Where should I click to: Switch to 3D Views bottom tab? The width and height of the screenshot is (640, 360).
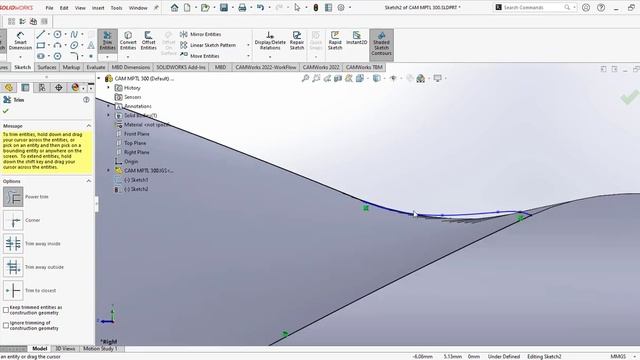pyautogui.click(x=65, y=349)
